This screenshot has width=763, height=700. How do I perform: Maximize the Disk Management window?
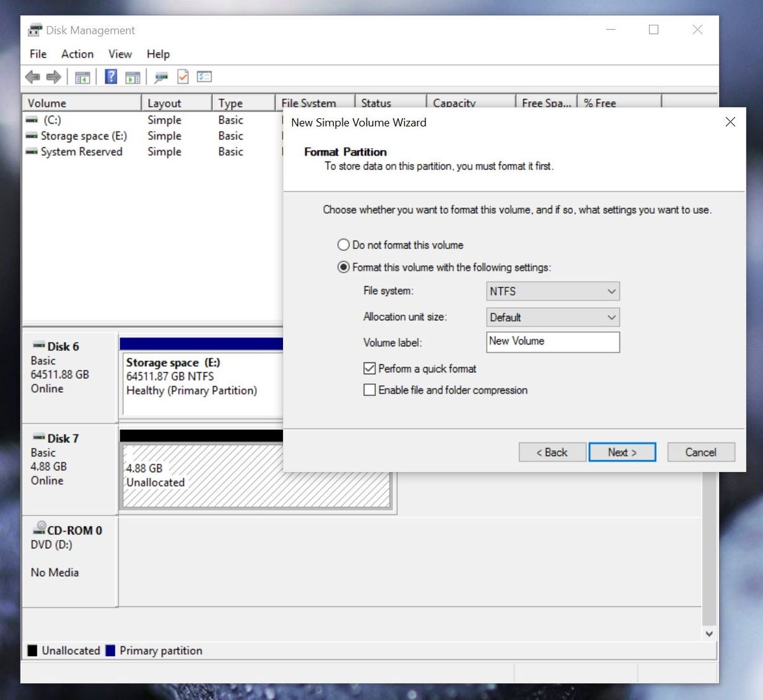pos(654,30)
